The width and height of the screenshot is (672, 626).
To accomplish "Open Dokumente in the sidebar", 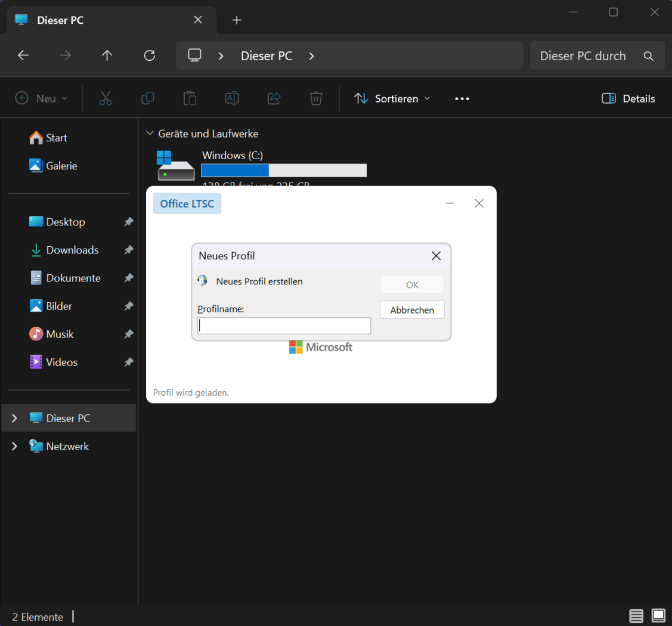I will tap(65, 278).
